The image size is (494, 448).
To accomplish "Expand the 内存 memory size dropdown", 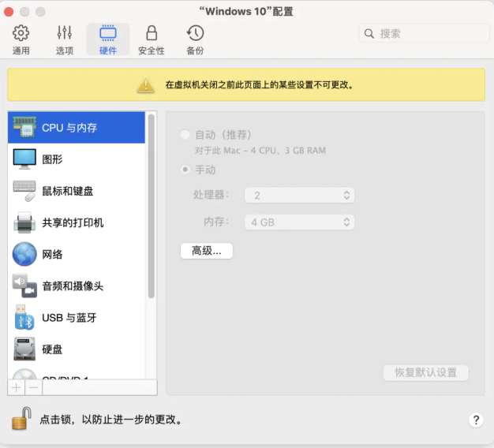I will click(299, 222).
